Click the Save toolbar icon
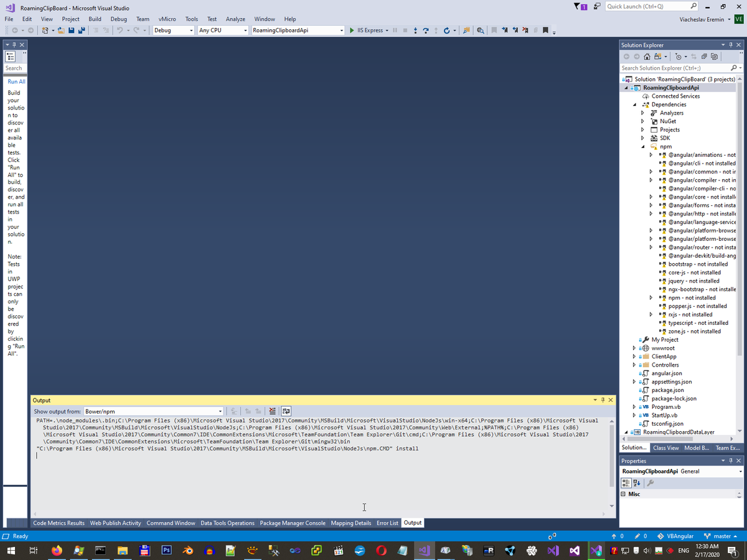Screen dimensions: 747x560 pos(72,30)
